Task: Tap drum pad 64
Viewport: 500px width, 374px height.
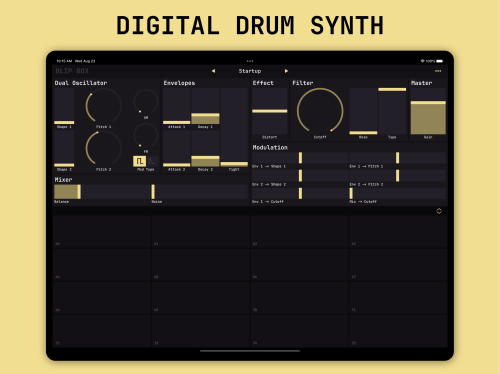Action: coord(102,265)
